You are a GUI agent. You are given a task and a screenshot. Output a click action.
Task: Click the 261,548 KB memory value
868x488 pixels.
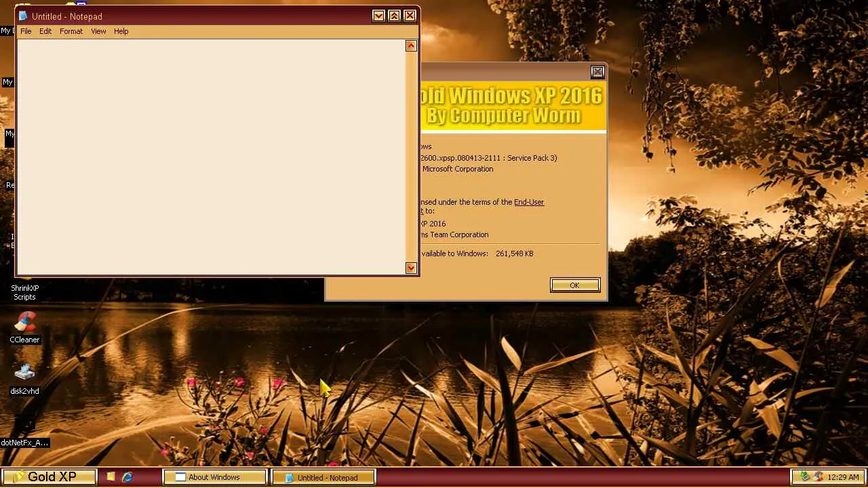pos(515,253)
